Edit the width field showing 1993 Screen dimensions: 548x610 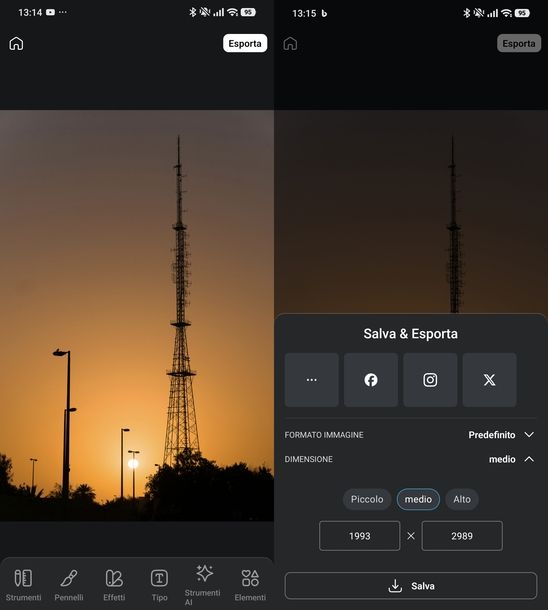359,536
